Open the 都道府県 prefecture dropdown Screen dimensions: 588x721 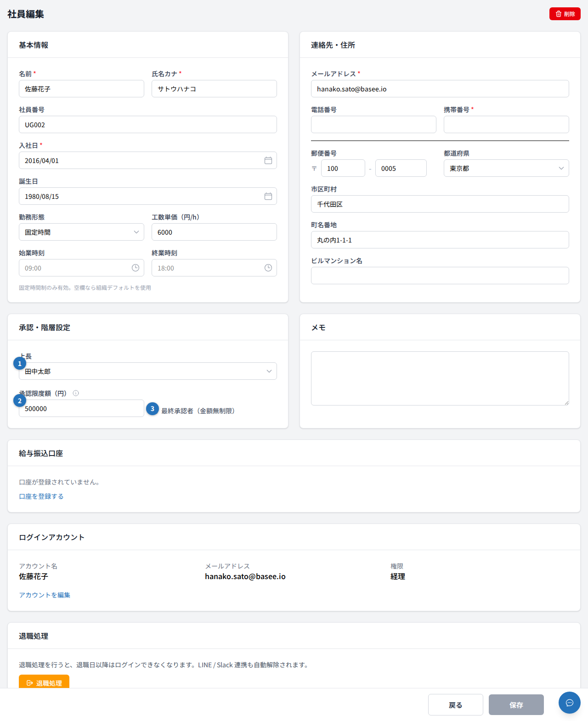click(x=506, y=168)
